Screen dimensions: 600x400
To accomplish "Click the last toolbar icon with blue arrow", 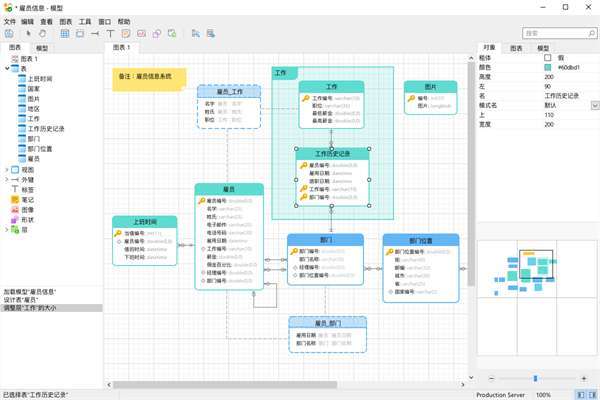I will tap(210, 34).
